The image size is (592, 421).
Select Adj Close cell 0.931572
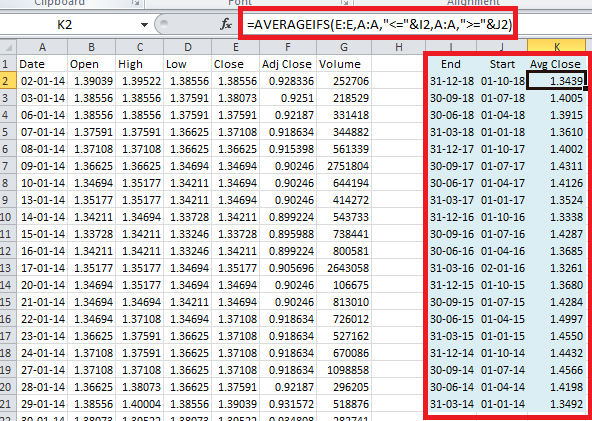[x=288, y=404]
